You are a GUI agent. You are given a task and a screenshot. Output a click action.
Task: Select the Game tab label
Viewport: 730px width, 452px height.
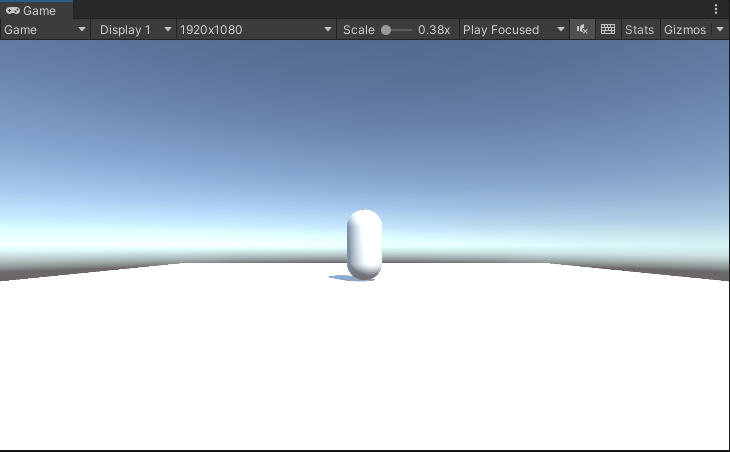40,10
